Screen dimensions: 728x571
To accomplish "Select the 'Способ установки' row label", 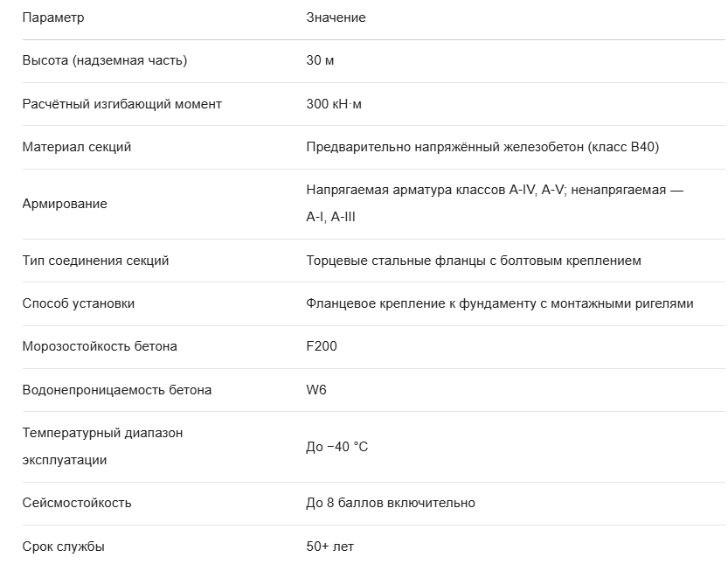I will pyautogui.click(x=79, y=303).
